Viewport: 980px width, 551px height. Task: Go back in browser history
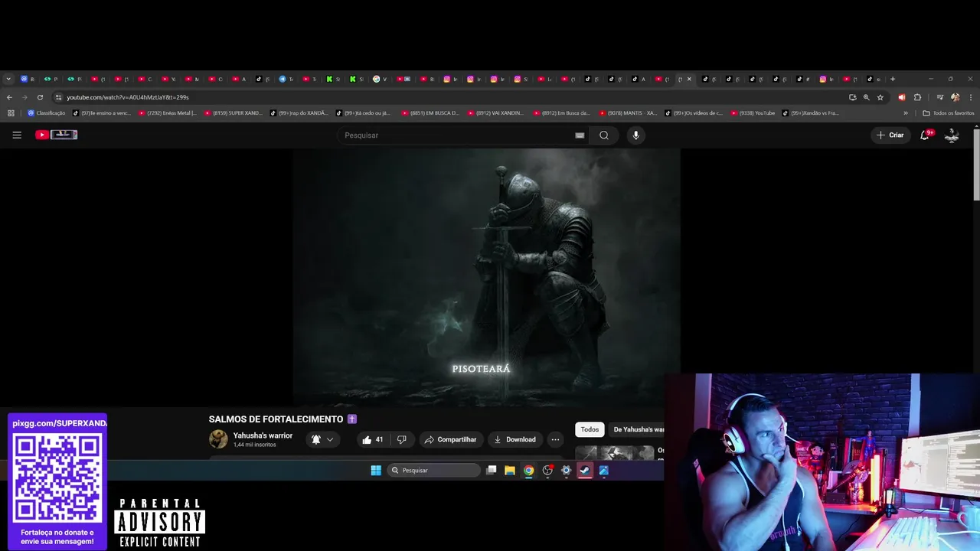pyautogui.click(x=9, y=97)
